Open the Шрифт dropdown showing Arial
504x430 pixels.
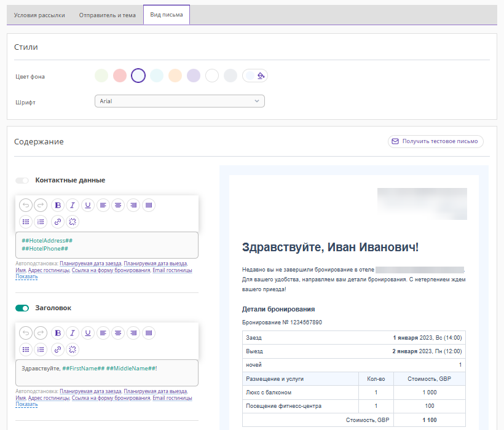point(179,101)
